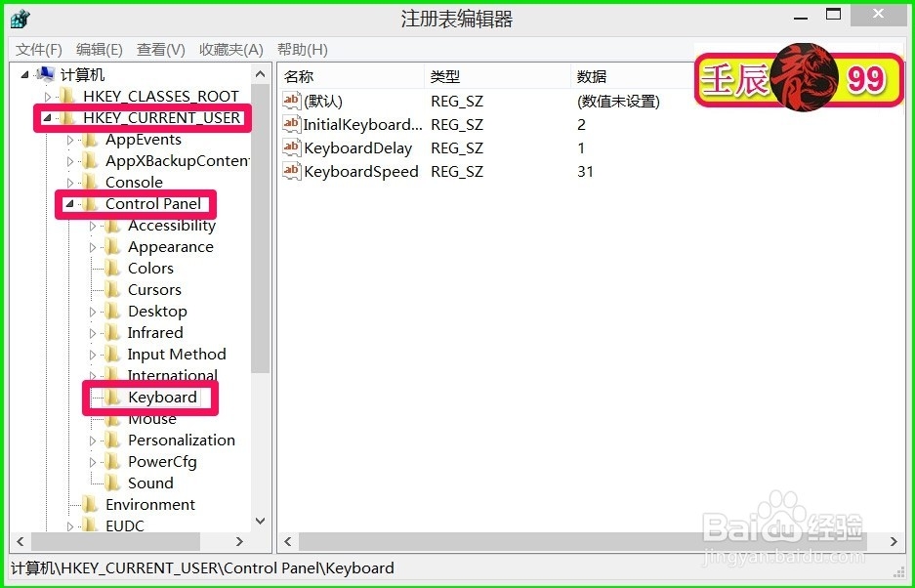Image resolution: width=915 pixels, height=588 pixels.
Task: Click the string value icon beside (默认)
Action: click(292, 101)
